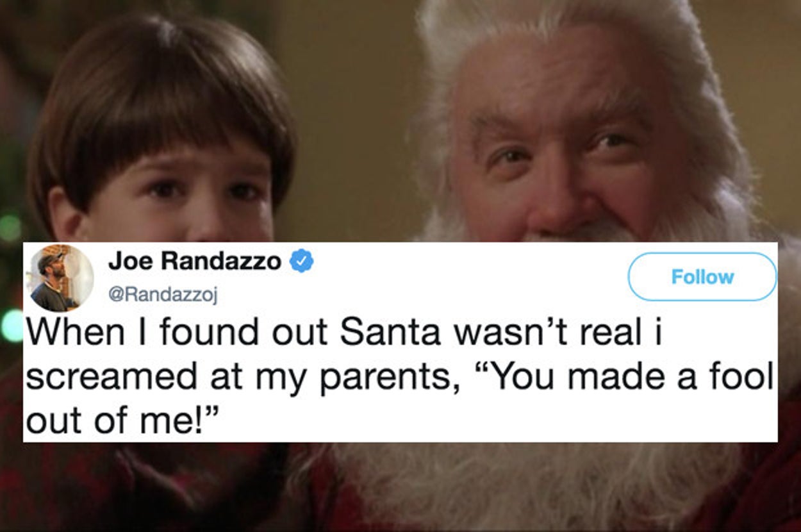Image resolution: width=801 pixels, height=532 pixels.
Task: Click the green blurred light at left edge
Action: 12,326
